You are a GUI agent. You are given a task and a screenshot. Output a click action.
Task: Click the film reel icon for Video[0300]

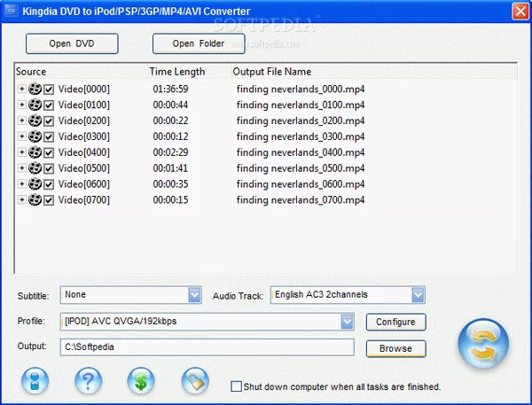click(x=35, y=136)
